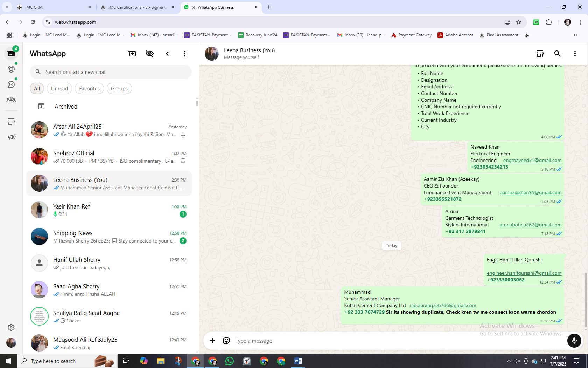588x368 pixels.
Task: Open Chrome extensions puzzle icon
Action: pyautogui.click(x=549, y=22)
